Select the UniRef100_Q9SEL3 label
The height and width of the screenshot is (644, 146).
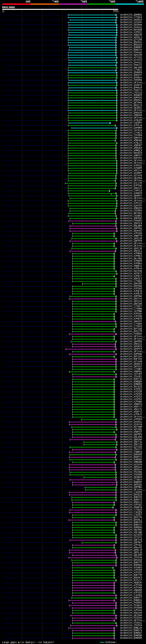[131, 37]
